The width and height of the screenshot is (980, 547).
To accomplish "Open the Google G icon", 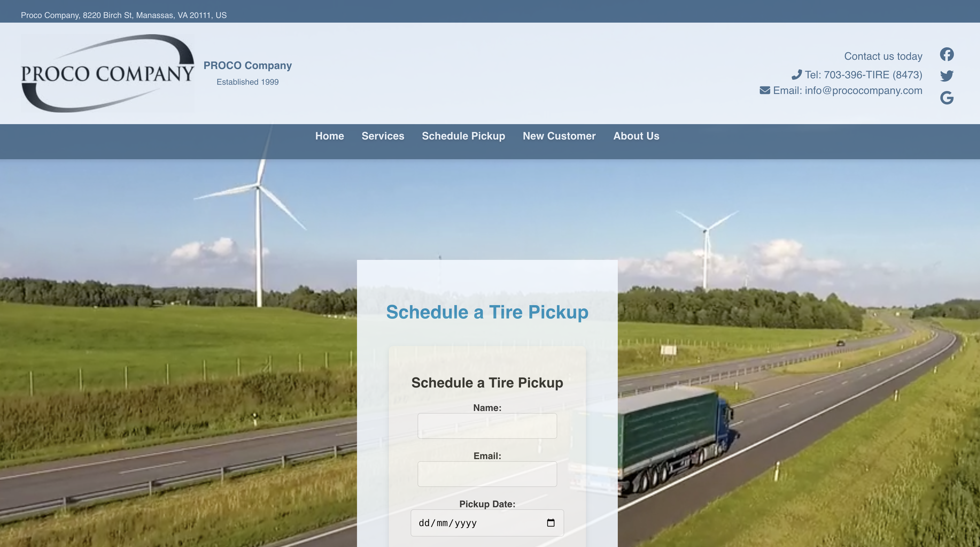I will (946, 98).
